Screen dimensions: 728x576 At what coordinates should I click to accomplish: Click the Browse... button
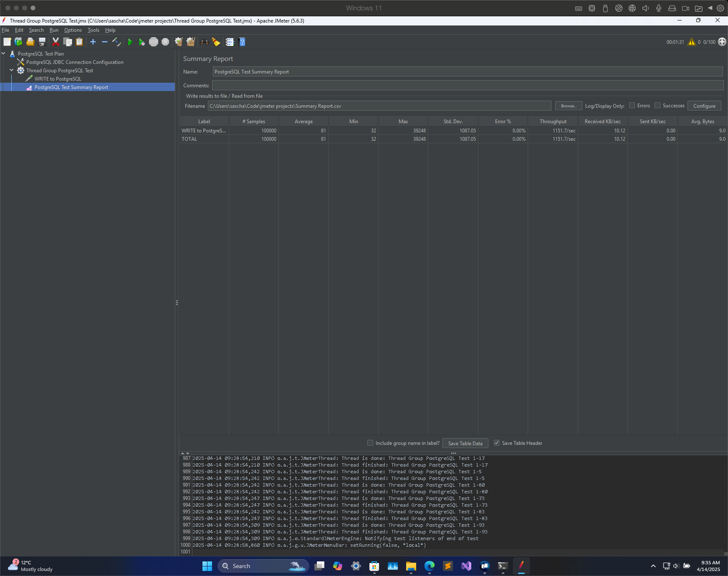tap(569, 106)
